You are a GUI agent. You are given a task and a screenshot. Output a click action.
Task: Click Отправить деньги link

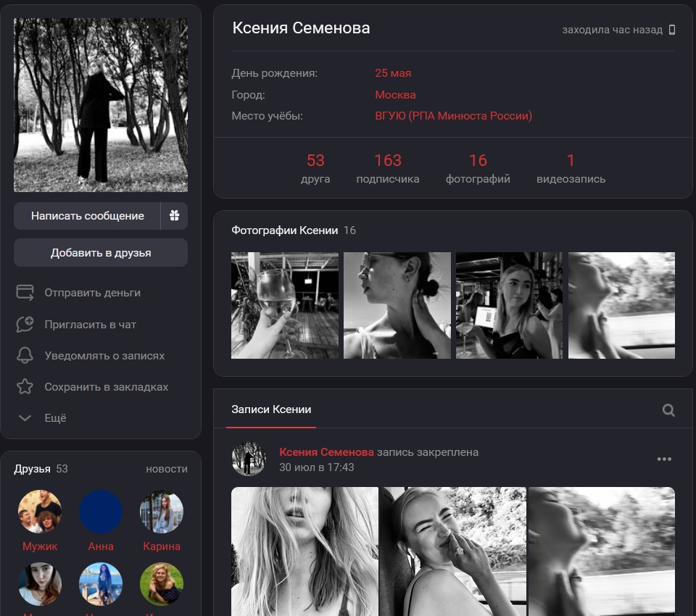[92, 293]
